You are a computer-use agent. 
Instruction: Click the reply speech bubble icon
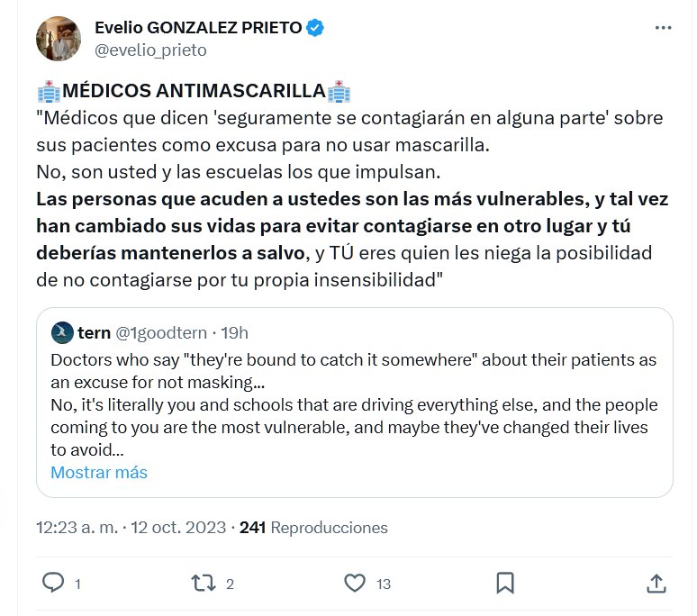(x=54, y=583)
